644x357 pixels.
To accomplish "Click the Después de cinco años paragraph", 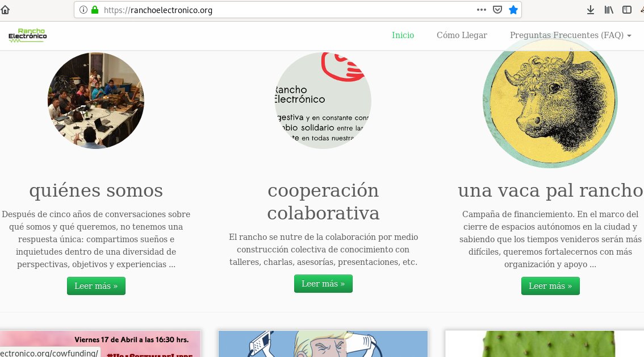I will point(96,239).
